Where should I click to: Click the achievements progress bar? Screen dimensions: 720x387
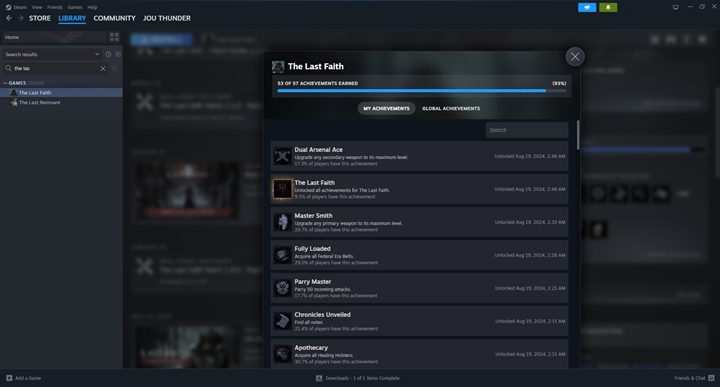pos(422,91)
